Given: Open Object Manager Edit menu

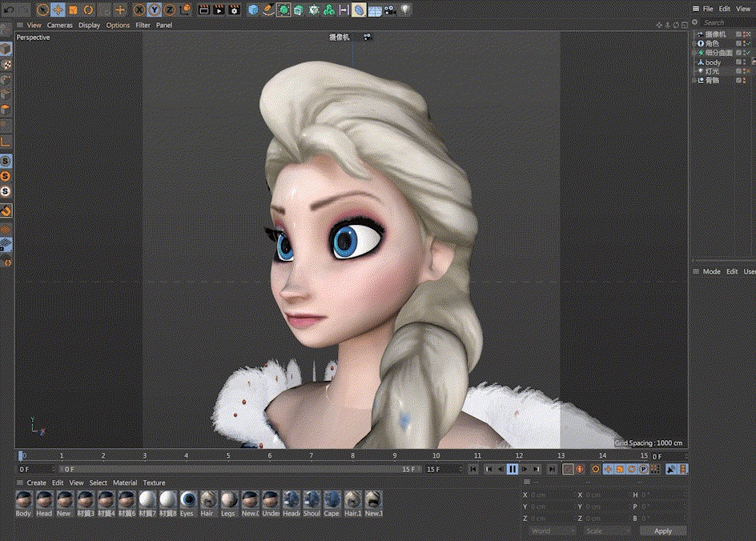Looking at the screenshot, I should pos(724,9).
